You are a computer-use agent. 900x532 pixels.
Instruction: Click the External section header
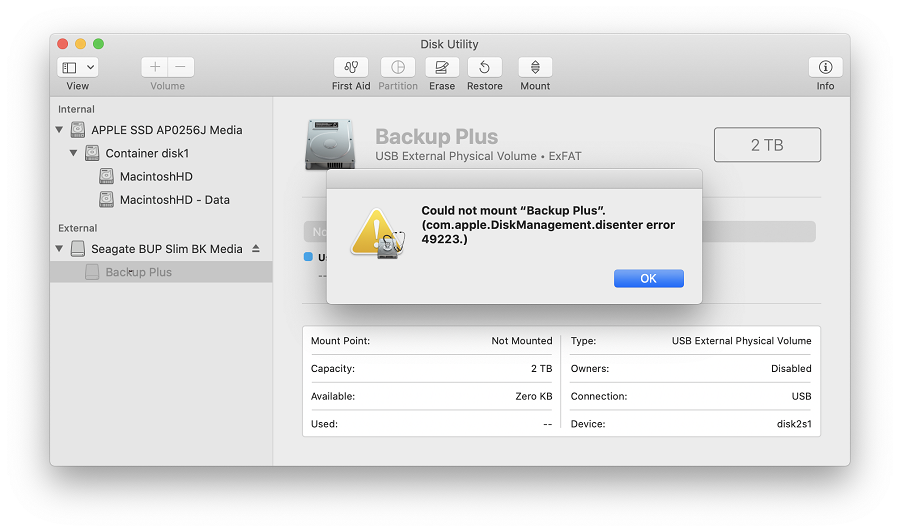77,228
